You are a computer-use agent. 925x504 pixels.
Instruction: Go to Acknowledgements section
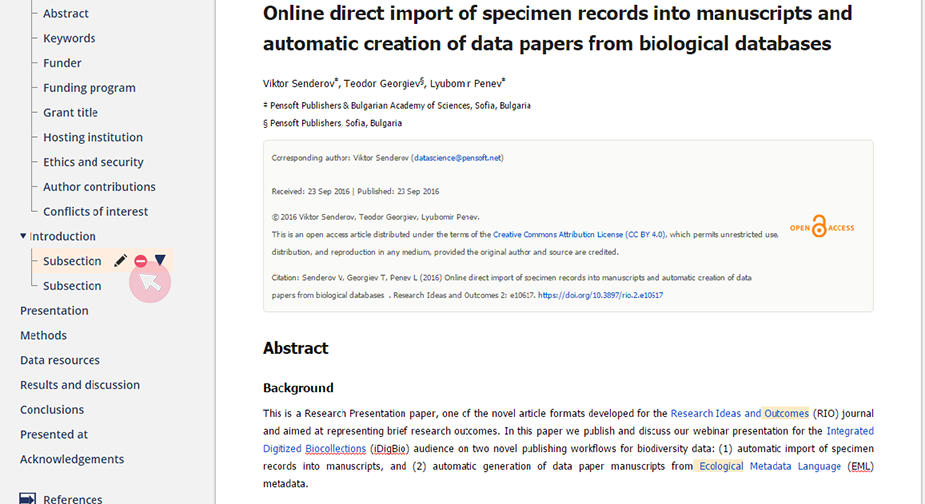click(x=72, y=459)
